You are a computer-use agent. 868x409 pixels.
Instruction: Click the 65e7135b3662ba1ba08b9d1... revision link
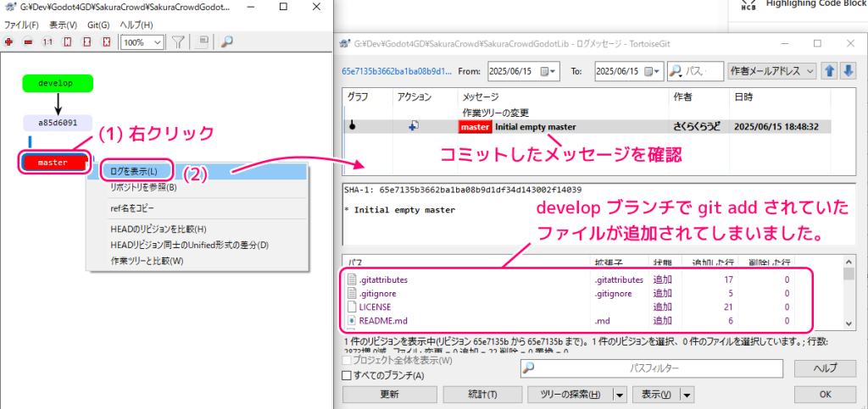tap(397, 71)
